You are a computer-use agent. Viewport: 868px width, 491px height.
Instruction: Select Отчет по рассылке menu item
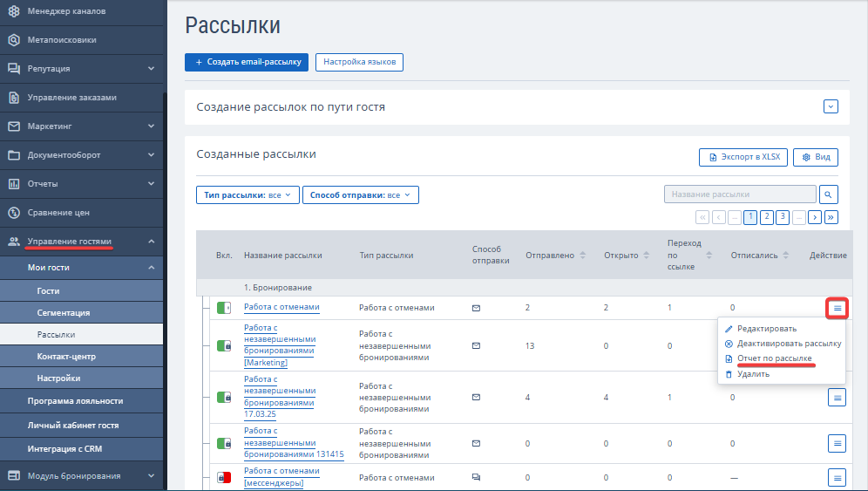pos(774,358)
